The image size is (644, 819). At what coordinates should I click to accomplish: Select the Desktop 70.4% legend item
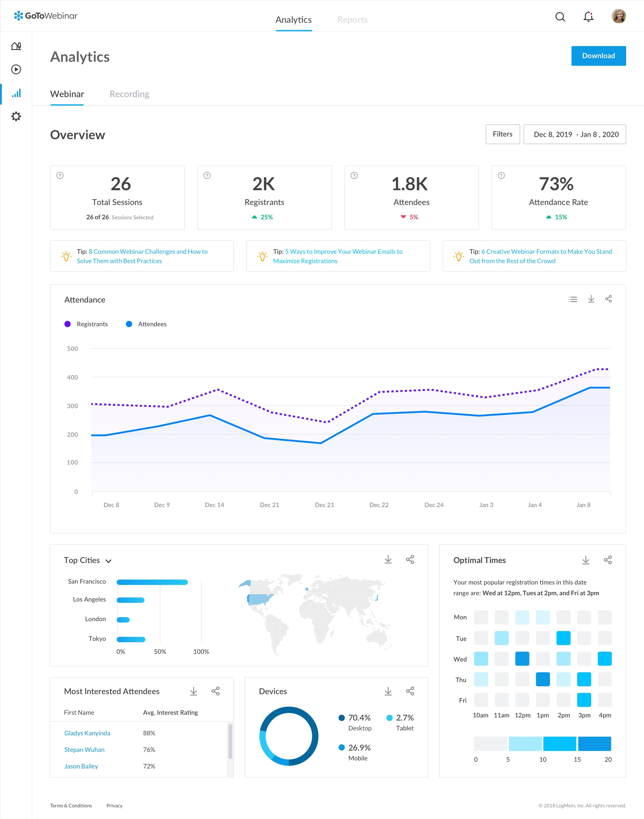click(355, 722)
